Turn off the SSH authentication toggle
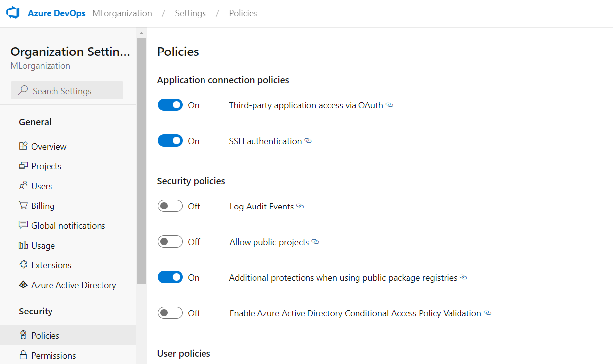This screenshot has width=613, height=364. click(x=170, y=141)
